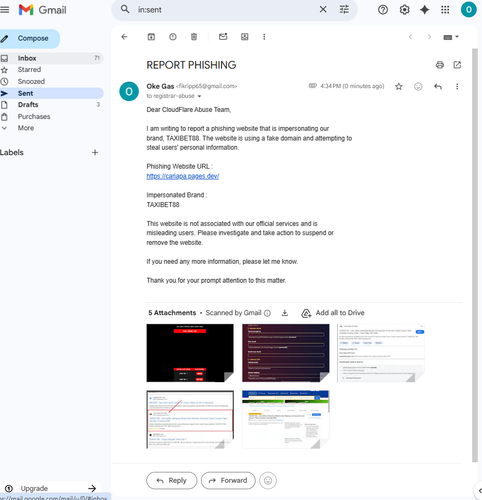Open the Drafts folder
The width and height of the screenshot is (482, 500).
pos(51,105)
